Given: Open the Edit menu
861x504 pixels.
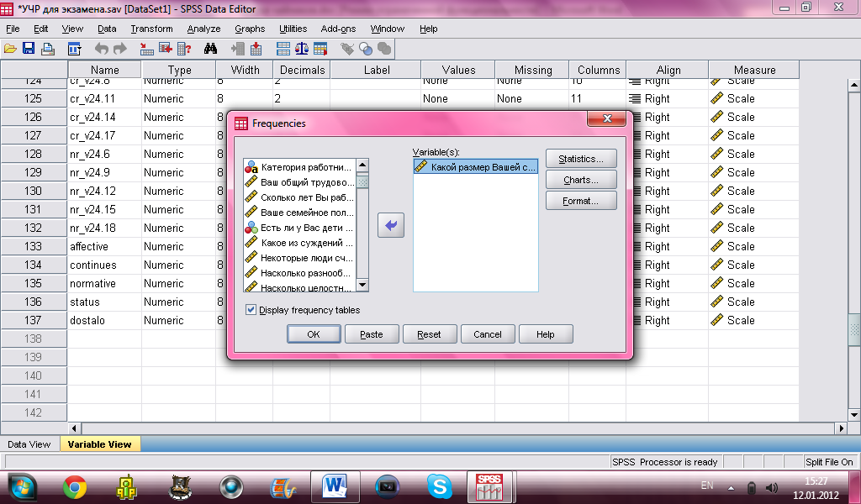Looking at the screenshot, I should 40,29.
